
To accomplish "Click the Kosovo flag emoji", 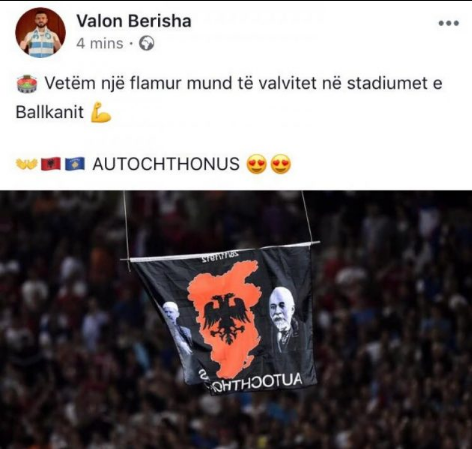I will tap(75, 164).
